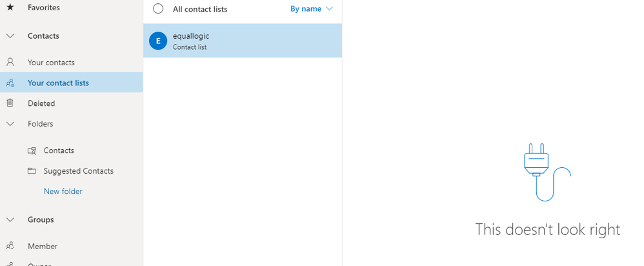644x266 pixels.
Task: Click the Suggested Contacts folder icon
Action: 32,170
